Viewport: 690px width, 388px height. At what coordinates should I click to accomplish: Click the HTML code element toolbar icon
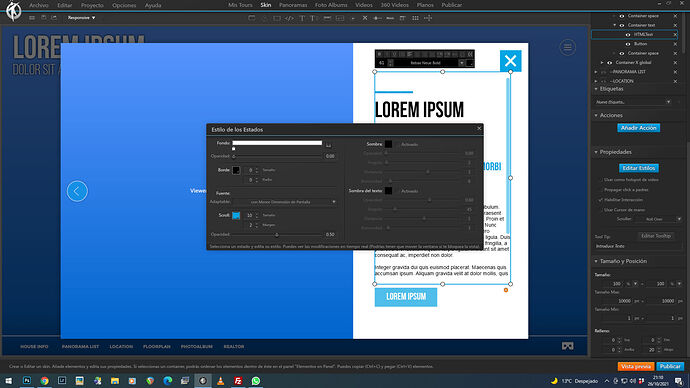pyautogui.click(x=289, y=18)
